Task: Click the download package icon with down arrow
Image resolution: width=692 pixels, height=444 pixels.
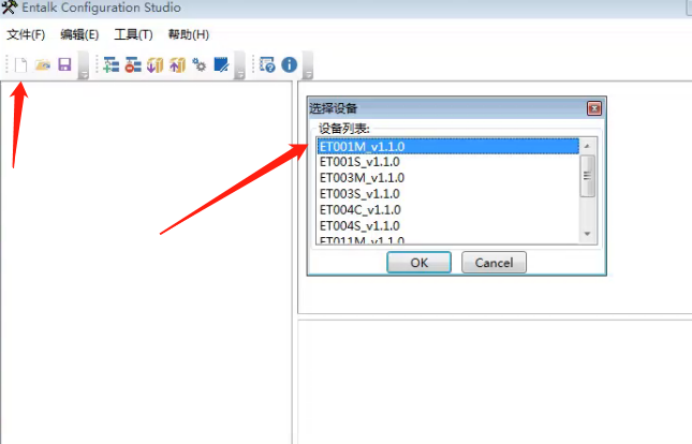Action: point(155,65)
